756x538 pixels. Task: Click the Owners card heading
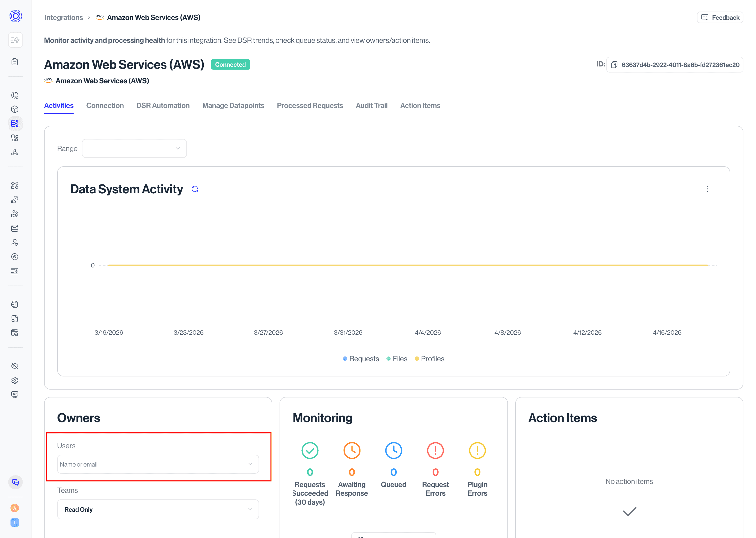pyautogui.click(x=78, y=418)
